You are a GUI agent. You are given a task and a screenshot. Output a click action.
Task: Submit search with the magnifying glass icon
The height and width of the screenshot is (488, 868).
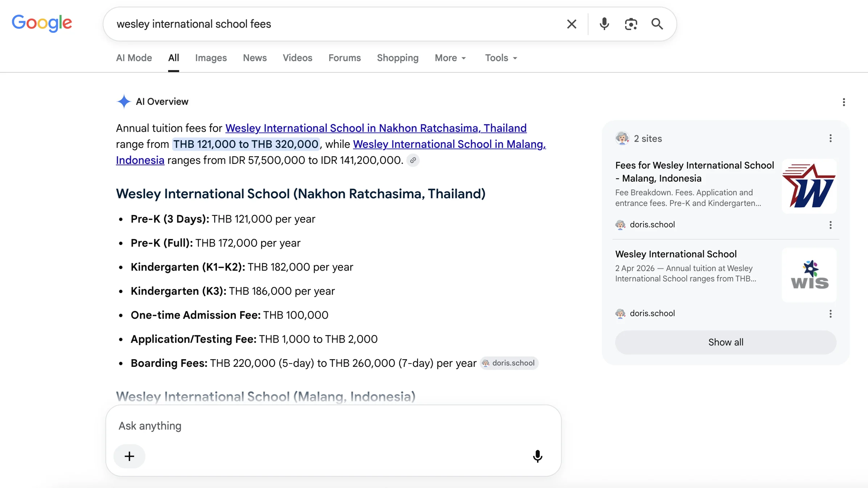(x=657, y=24)
